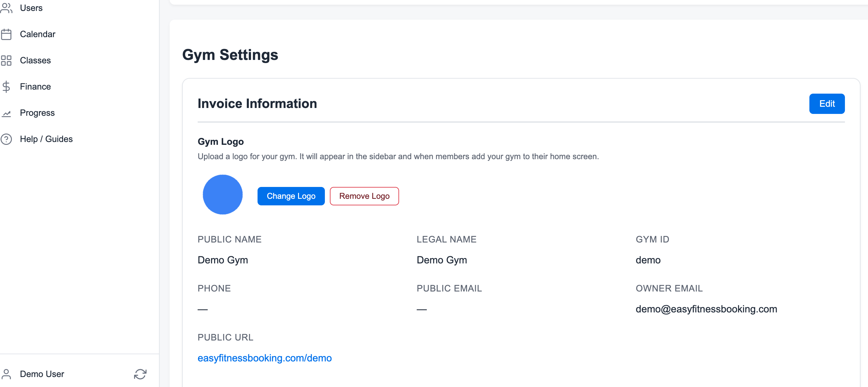This screenshot has width=868, height=387.
Task: Click the PUBLIC EMAIL field label
Action: (449, 288)
